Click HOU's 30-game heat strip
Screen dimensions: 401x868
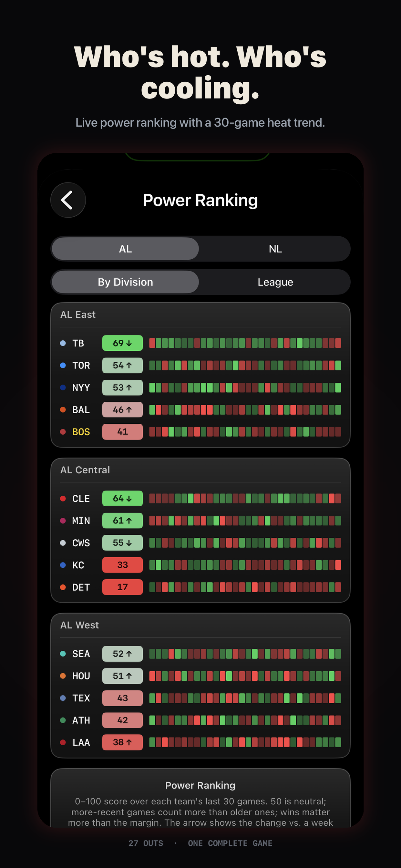(x=245, y=676)
